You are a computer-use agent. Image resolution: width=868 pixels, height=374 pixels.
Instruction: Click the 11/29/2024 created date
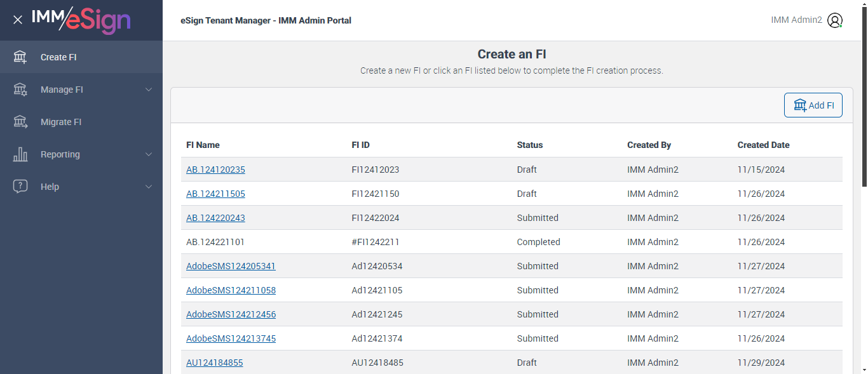(761, 363)
